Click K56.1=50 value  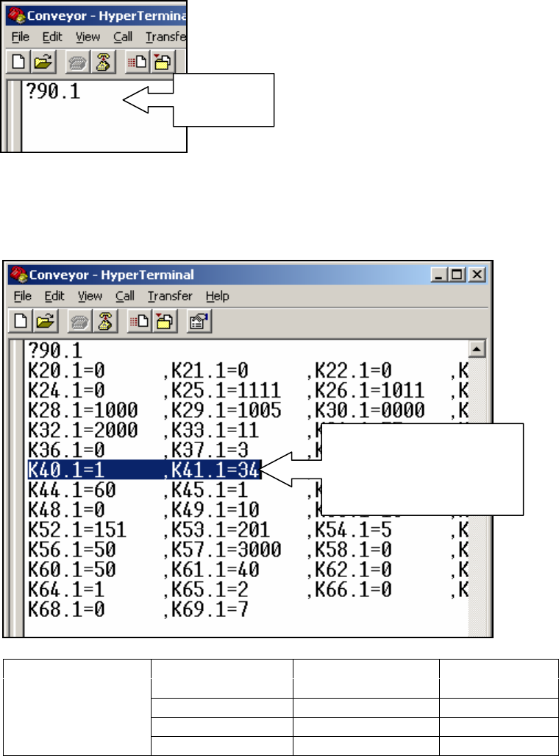(72, 550)
